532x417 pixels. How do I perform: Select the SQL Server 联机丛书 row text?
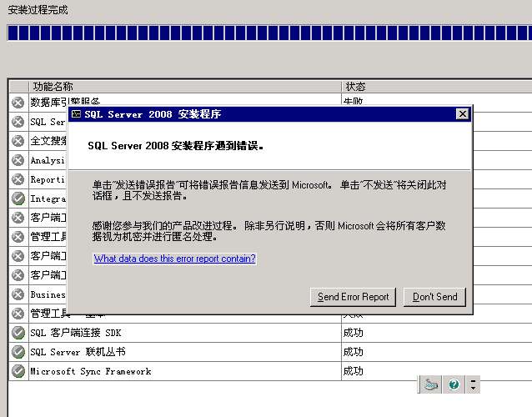tap(78, 352)
